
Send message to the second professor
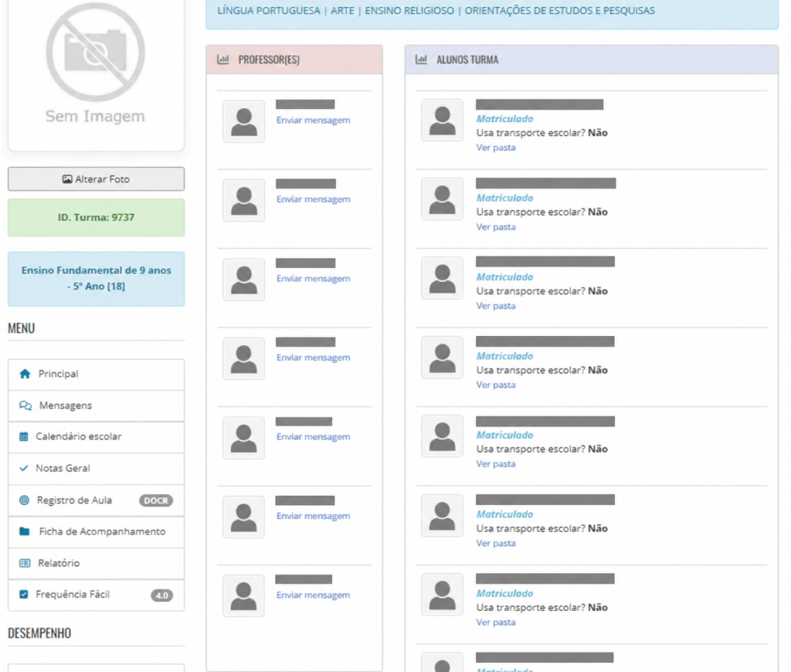[x=314, y=199]
